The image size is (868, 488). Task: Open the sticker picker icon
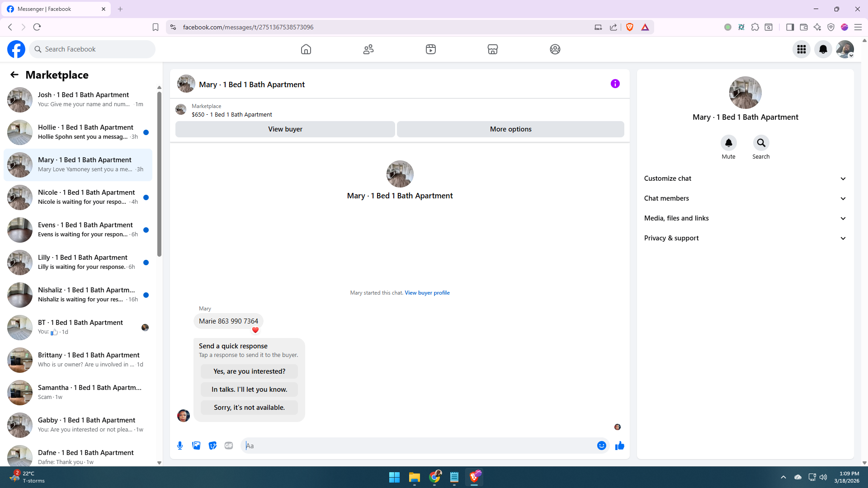pyautogui.click(x=212, y=446)
